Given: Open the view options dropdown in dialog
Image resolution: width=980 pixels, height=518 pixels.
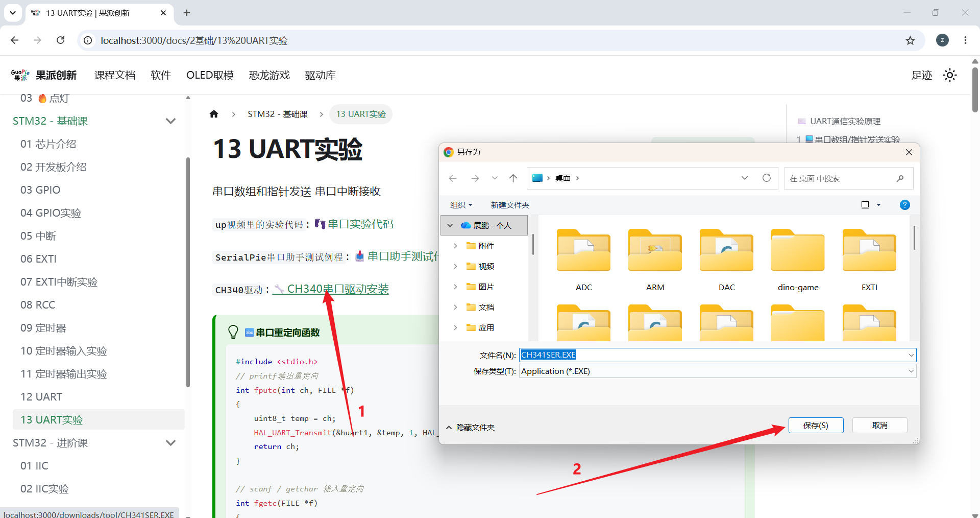Looking at the screenshot, I should point(878,205).
